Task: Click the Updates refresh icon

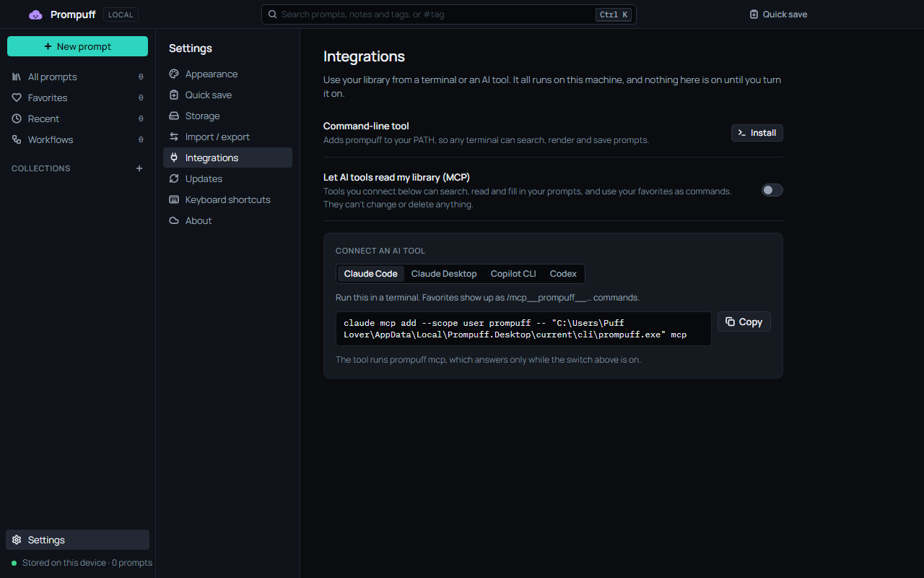Action: pos(174,178)
